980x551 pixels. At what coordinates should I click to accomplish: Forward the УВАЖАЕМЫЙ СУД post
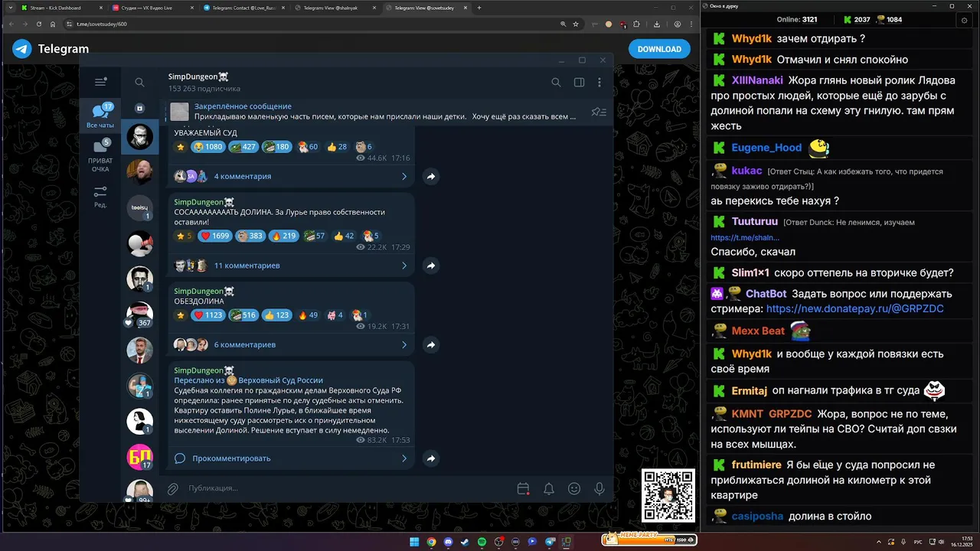click(x=431, y=176)
